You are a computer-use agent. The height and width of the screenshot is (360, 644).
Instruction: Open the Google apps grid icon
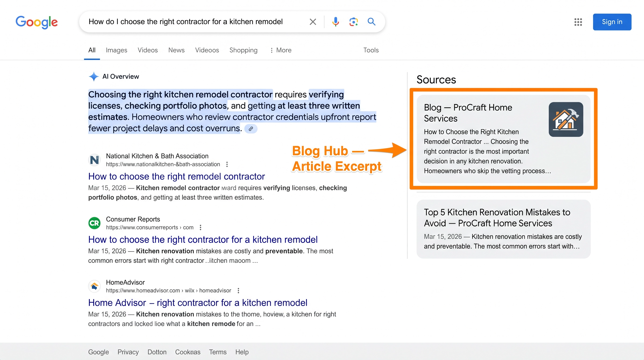[578, 22]
